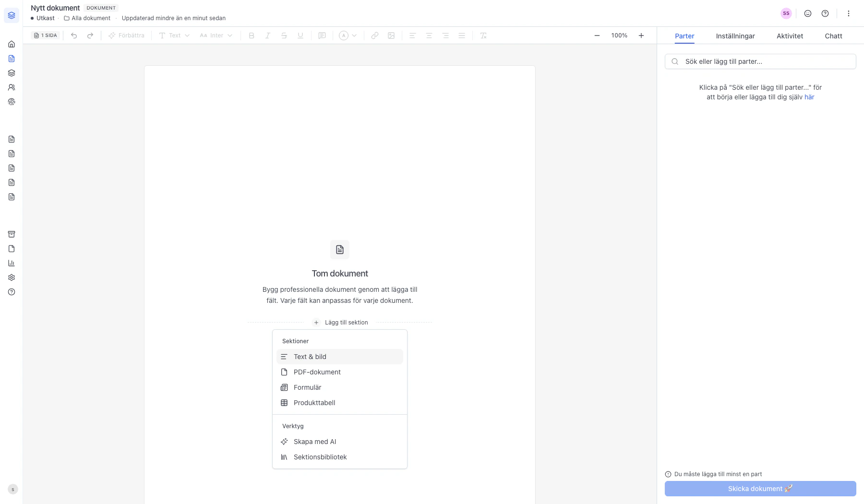Click the Förbättra AI improve button
The image size is (864, 504).
click(126, 36)
